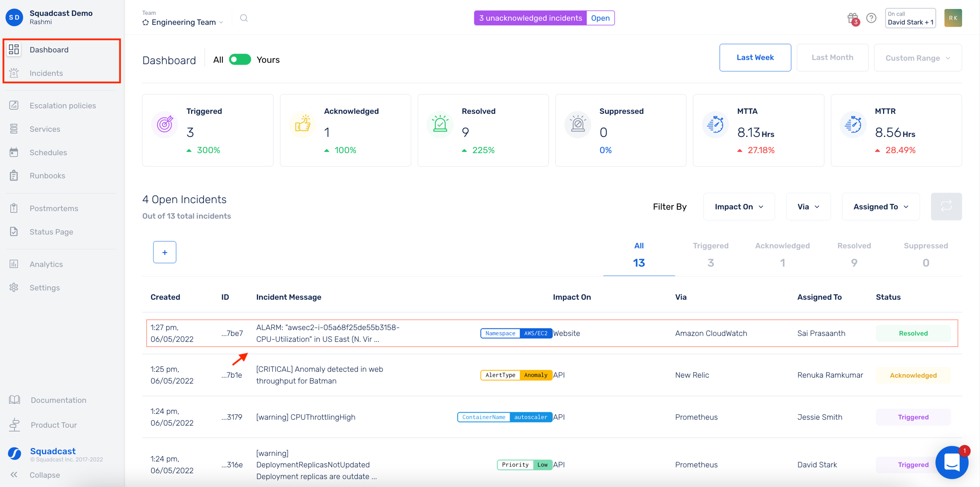Start the Product Tour signpost icon

[14, 424]
